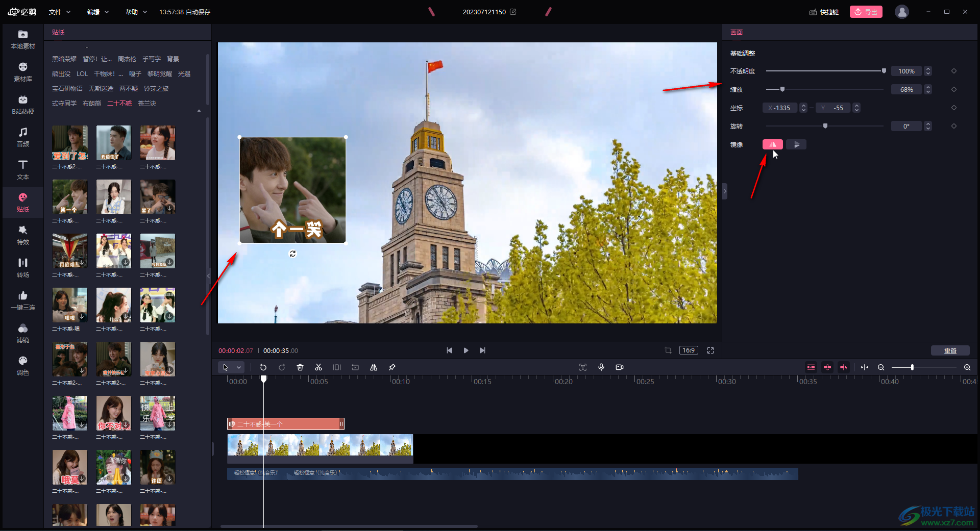Click the 导出 export button
Viewport: 980px width, 531px height.
pyautogui.click(x=866, y=12)
